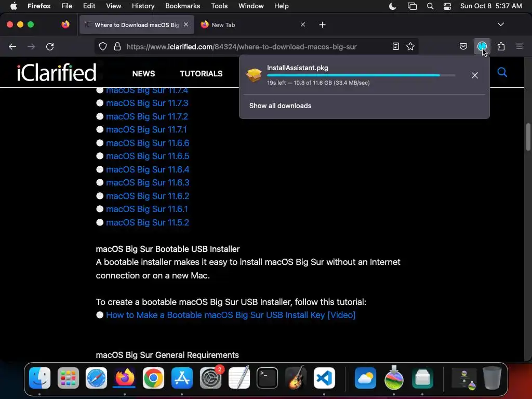The width and height of the screenshot is (532, 399).
Task: Open the macOS Big Sur 11.5.2 link
Action: coord(147,222)
